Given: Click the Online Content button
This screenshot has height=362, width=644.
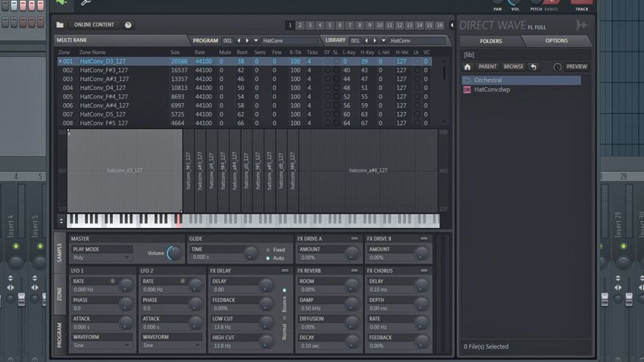Looking at the screenshot, I should click(94, 25).
